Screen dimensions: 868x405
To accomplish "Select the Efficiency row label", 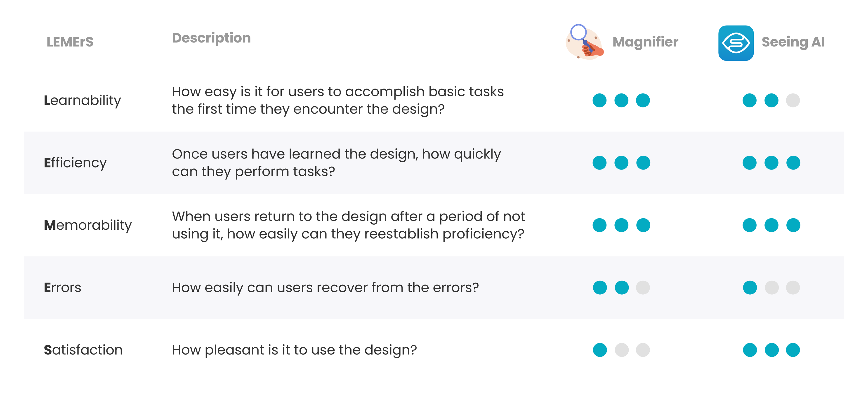I will click(x=75, y=163).
